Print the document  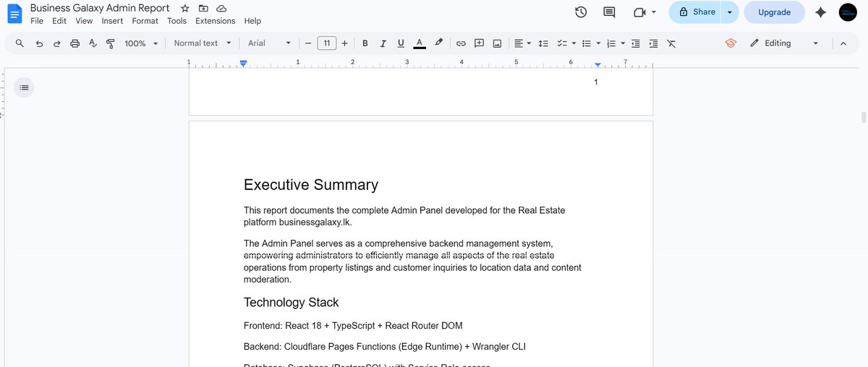click(x=75, y=43)
